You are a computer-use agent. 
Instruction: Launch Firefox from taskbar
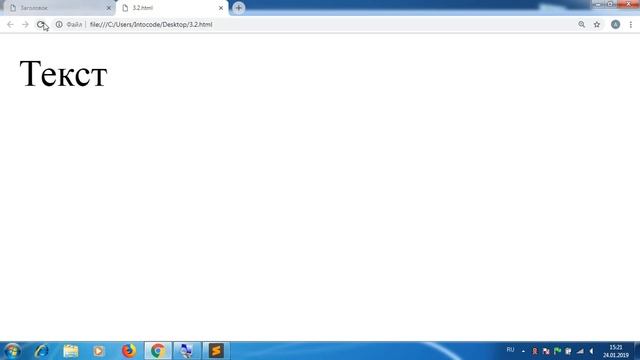[129, 351]
